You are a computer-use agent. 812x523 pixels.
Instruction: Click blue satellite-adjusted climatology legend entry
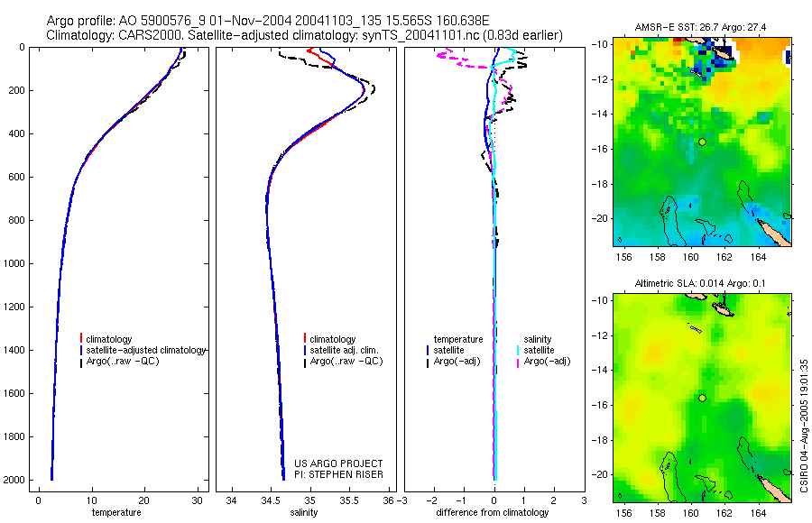click(x=143, y=350)
